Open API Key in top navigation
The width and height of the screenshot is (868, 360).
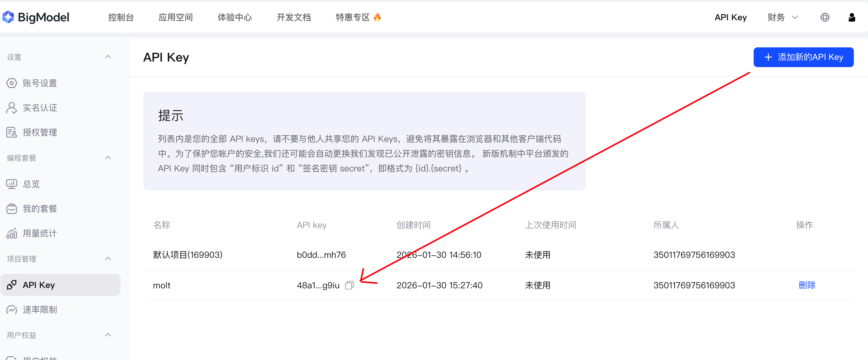[731, 17]
